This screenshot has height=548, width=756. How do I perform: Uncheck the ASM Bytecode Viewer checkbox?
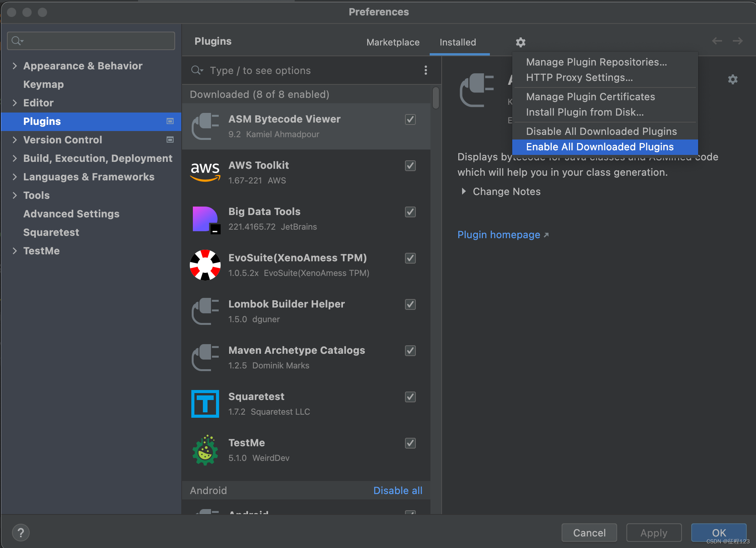coord(410,119)
